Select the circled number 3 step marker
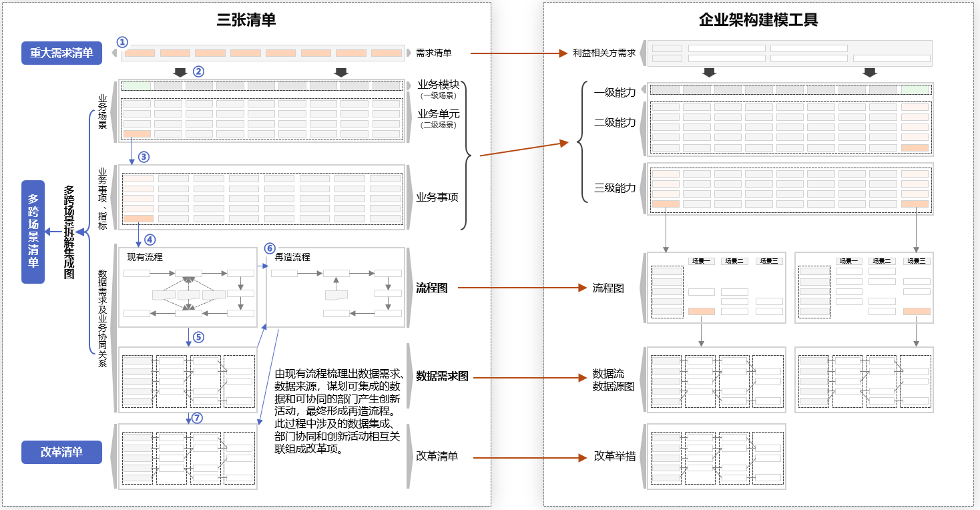 point(144,157)
